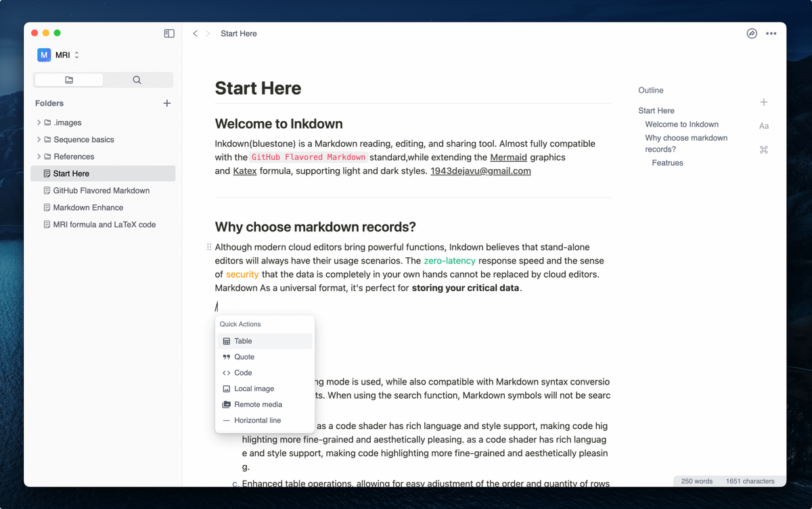The image size is (812, 509).
Task: Select Table from Quick Actions menu
Action: coord(265,341)
